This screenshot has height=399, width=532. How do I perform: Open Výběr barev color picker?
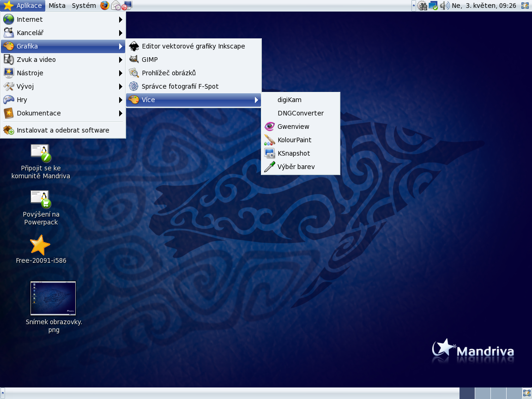tap(301, 167)
